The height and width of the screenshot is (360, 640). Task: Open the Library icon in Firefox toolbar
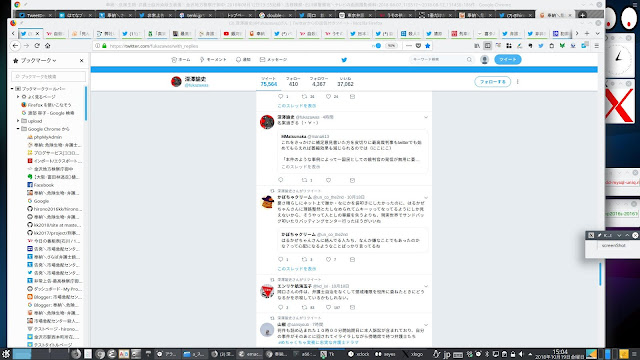coord(477,46)
